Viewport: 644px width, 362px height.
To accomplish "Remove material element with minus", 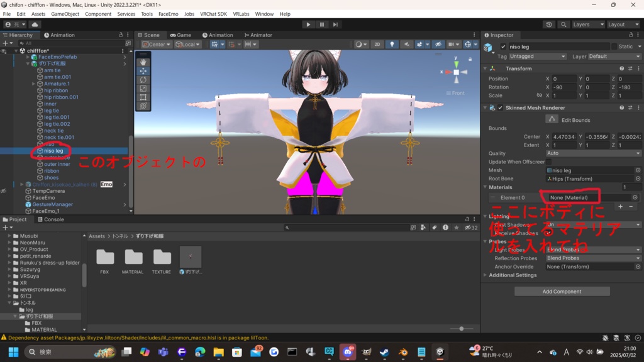I will (x=631, y=206).
